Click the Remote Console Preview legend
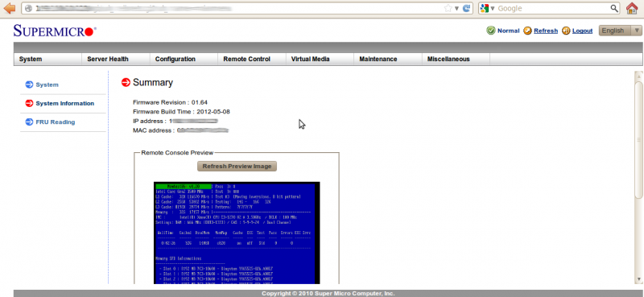Viewport: 644px width, 297px height. click(x=177, y=153)
